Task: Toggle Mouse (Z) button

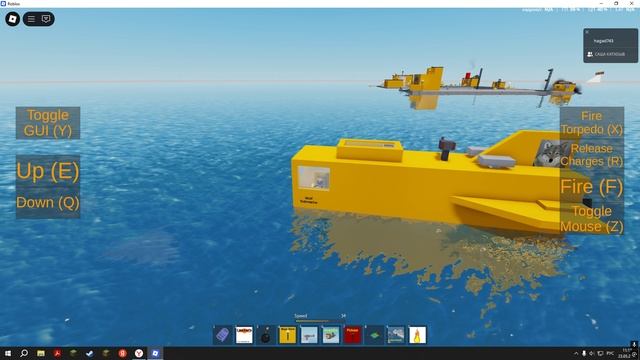Action: point(591,218)
